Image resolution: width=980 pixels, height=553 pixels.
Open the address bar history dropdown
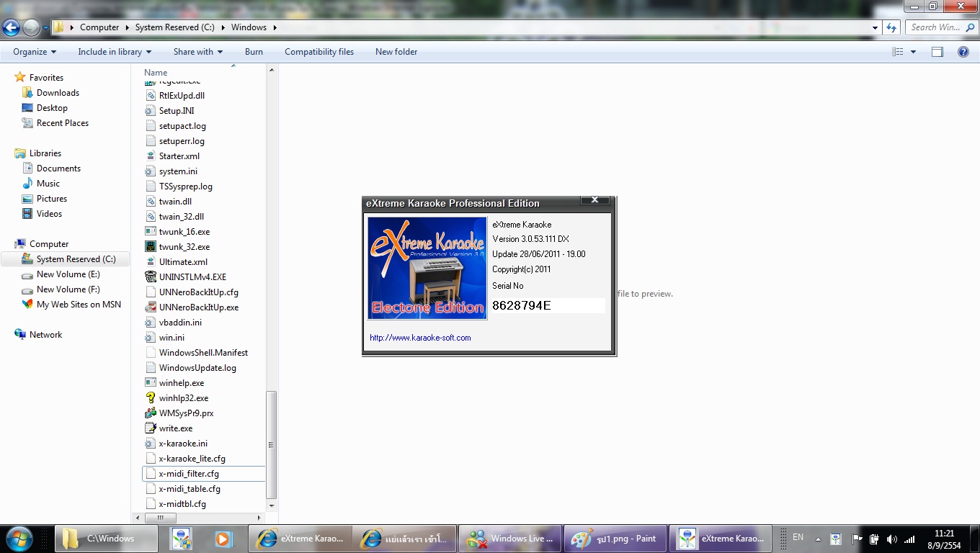click(875, 28)
